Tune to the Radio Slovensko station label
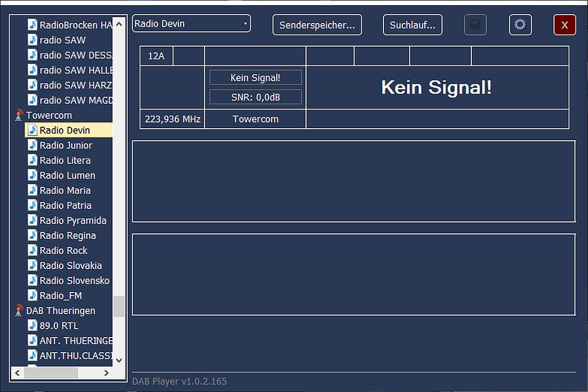 (75, 280)
